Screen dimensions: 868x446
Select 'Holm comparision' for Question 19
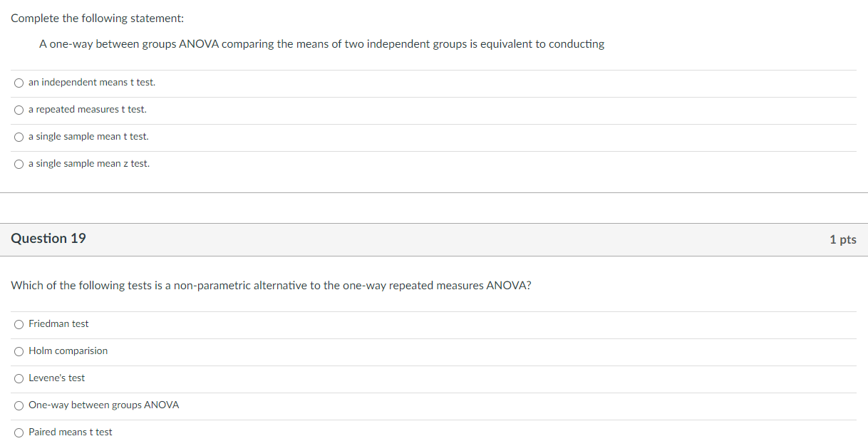click(19, 351)
